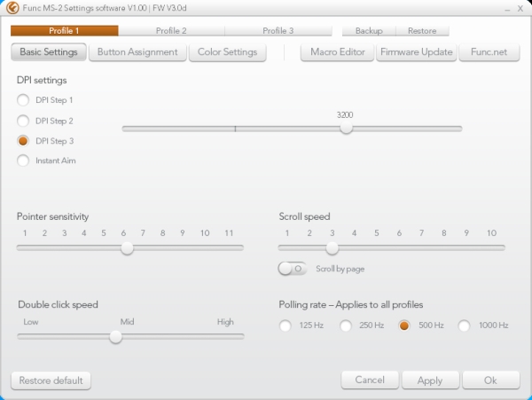
Task: Click the DPI slider handle at 3200
Action: coord(347,129)
